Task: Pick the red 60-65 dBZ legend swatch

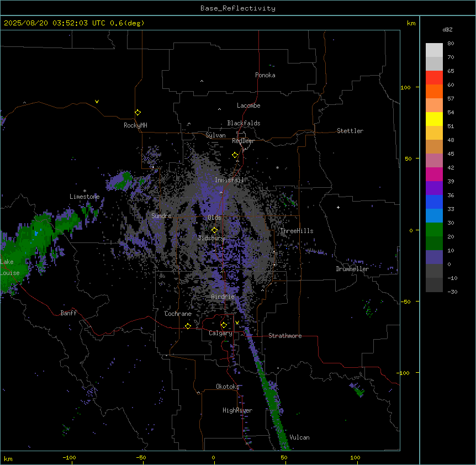Action: tap(434, 77)
